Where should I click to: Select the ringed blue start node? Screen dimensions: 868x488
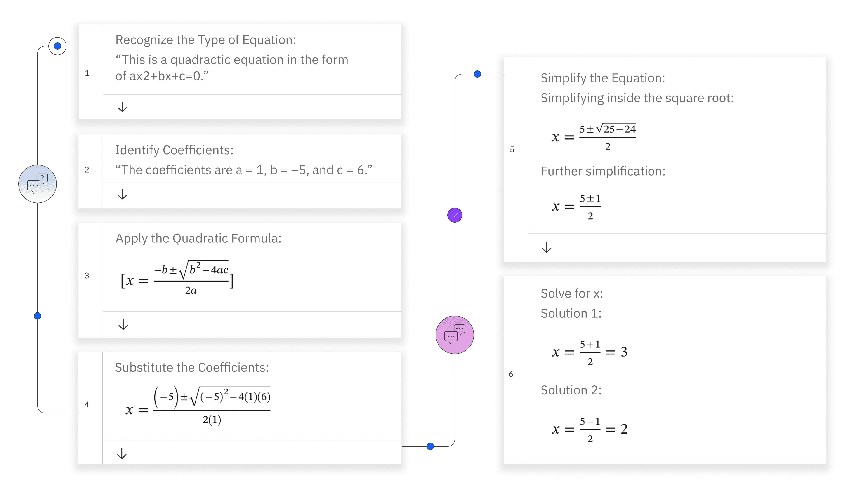coord(57,46)
